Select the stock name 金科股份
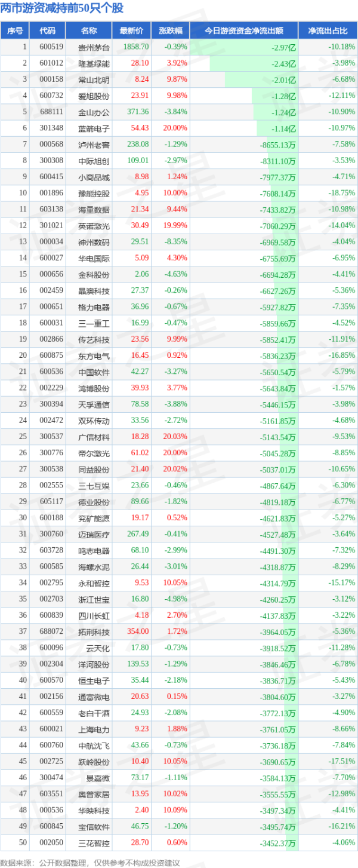The image size is (358, 868). [94, 274]
